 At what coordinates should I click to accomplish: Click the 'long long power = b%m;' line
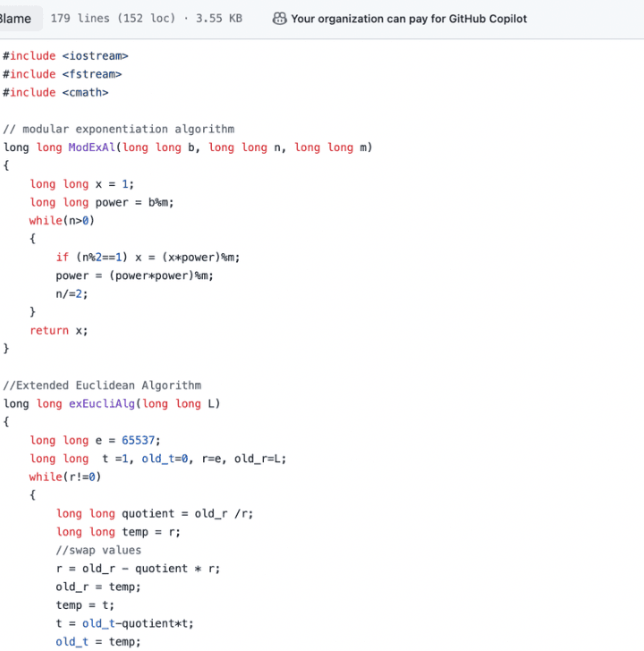[102, 202]
